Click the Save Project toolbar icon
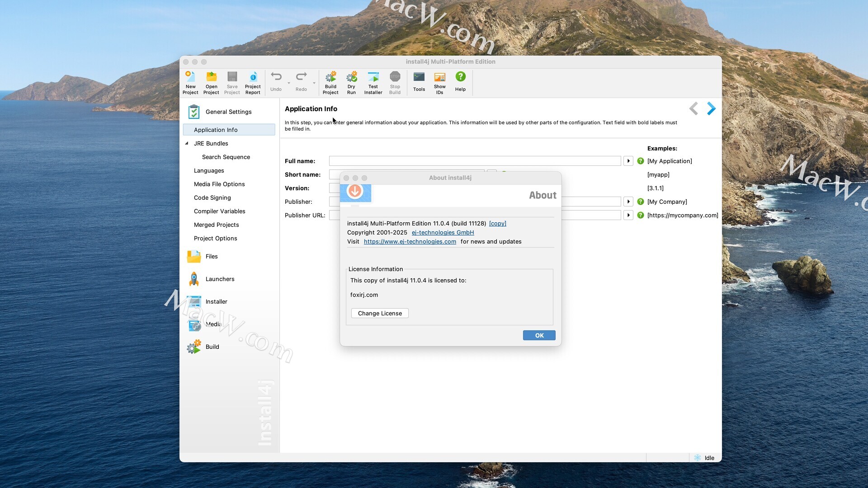 (x=232, y=83)
